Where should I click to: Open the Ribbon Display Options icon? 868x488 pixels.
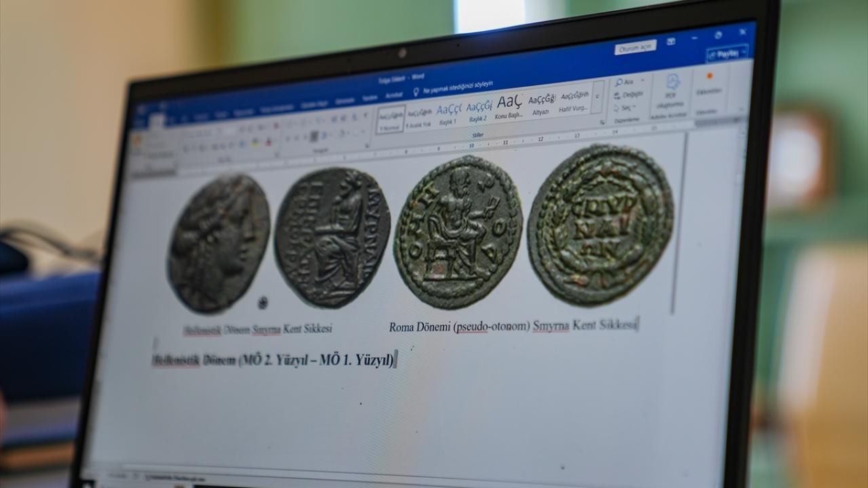(x=671, y=41)
